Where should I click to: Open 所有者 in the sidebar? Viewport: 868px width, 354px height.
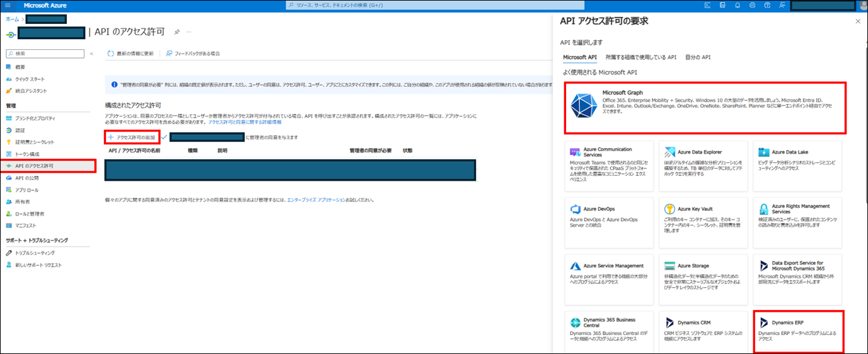click(x=23, y=202)
